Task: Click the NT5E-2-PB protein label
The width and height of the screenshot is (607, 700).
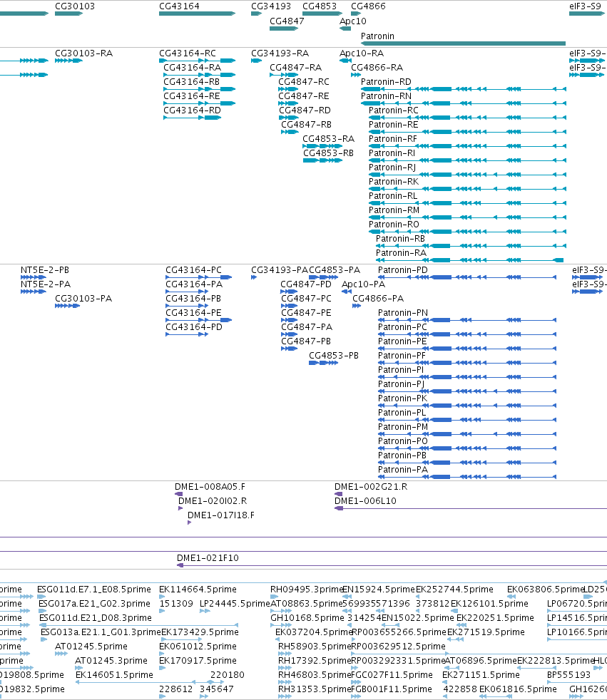Action: (x=45, y=270)
